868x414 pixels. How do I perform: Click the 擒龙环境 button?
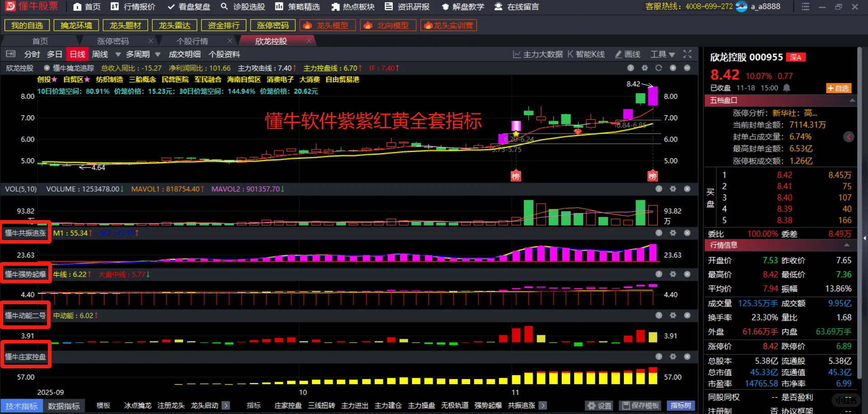tap(76, 25)
